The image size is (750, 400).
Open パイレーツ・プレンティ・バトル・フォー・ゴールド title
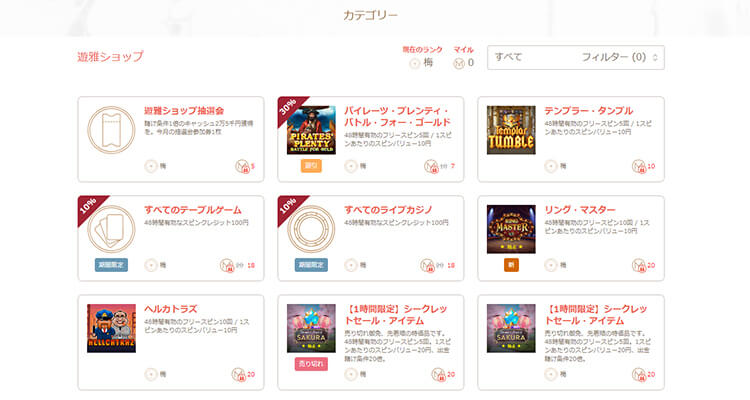397,116
